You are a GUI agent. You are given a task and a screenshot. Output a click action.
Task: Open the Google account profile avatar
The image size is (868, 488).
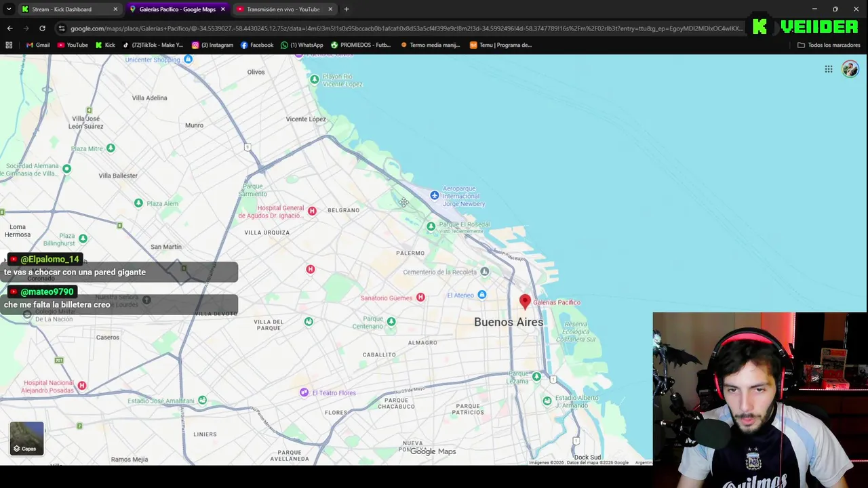pos(850,69)
